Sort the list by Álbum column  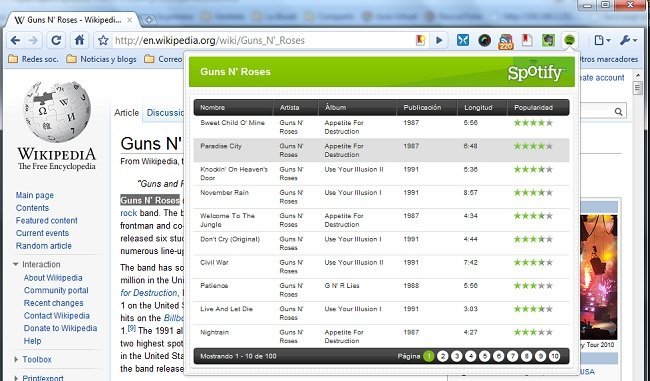357,107
